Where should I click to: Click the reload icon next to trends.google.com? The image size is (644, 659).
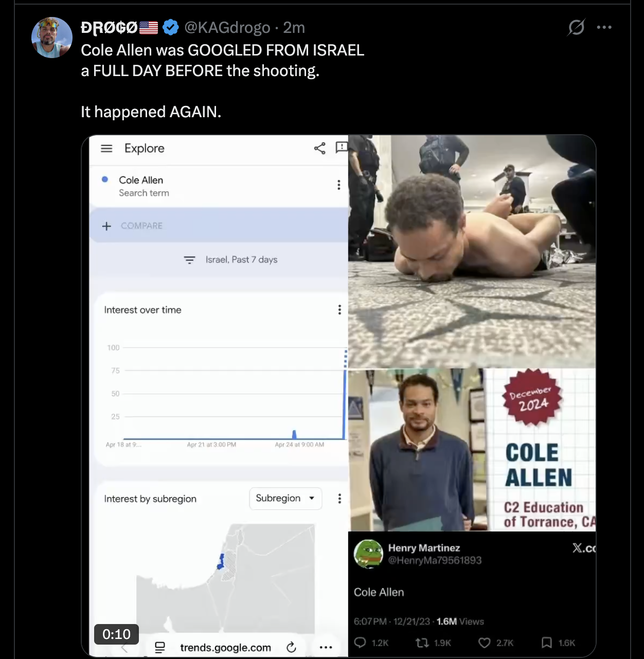point(291,647)
